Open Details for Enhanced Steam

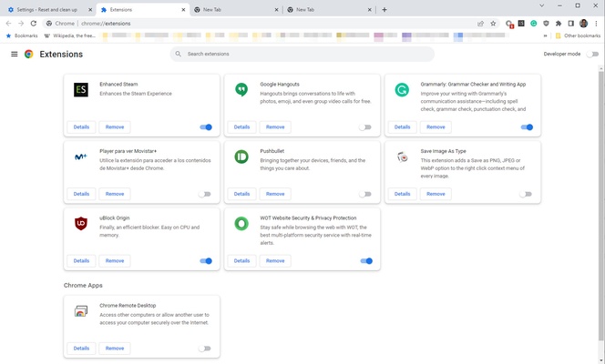tap(81, 127)
